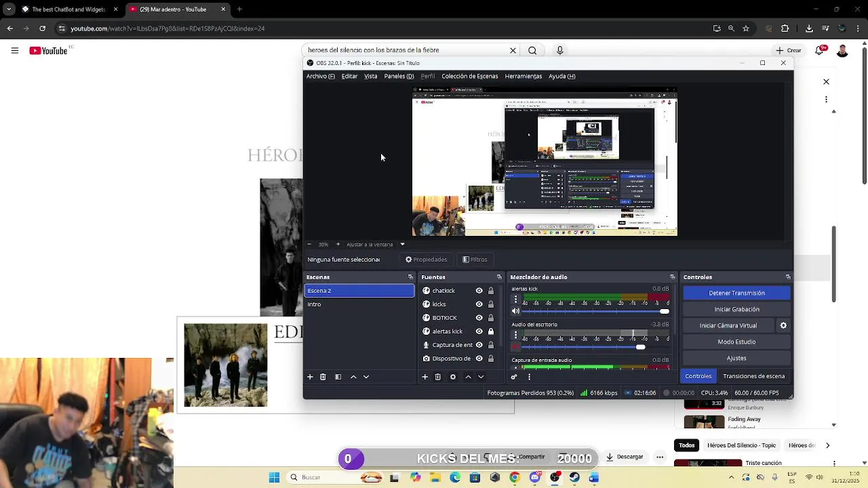Viewport: 868px width, 488px height.
Task: Open Chrome from the taskbar
Action: (515, 477)
